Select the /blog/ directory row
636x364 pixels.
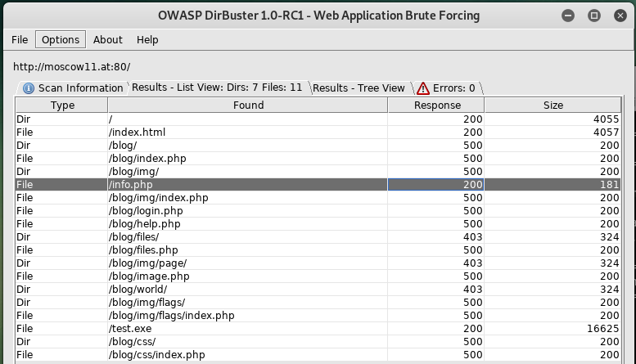pyautogui.click(x=318, y=145)
